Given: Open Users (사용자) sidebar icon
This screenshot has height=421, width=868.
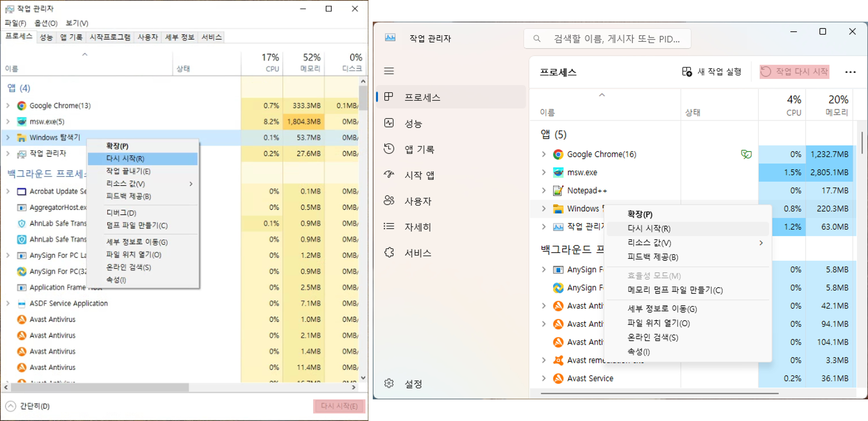Looking at the screenshot, I should point(389,201).
